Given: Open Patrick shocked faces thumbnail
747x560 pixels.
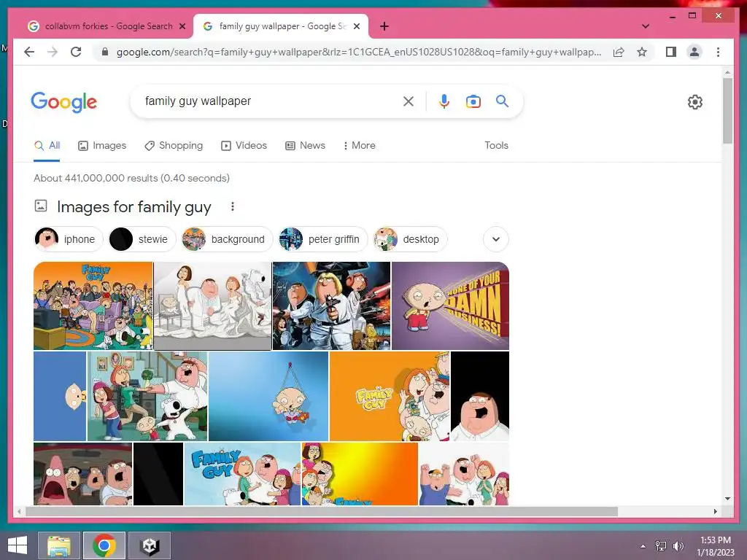Looking at the screenshot, I should [83, 474].
